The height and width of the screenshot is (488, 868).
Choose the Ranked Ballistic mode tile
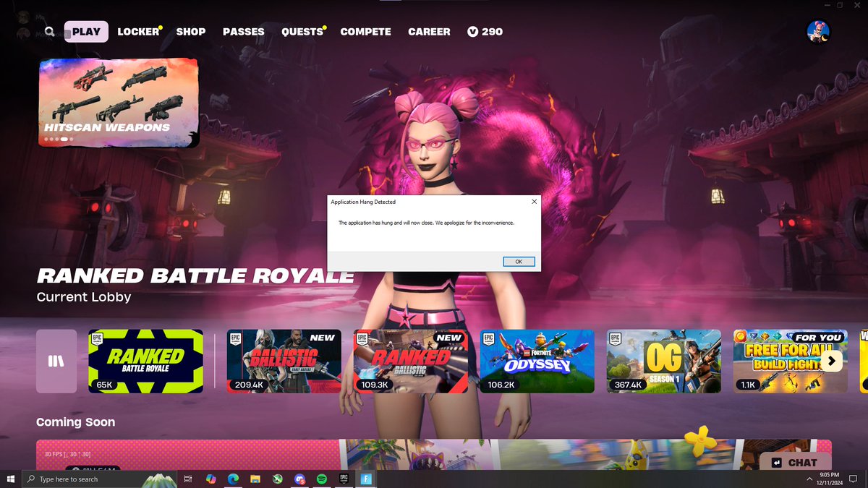pyautogui.click(x=411, y=361)
